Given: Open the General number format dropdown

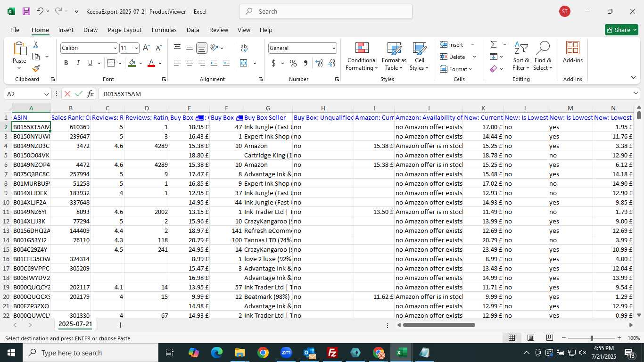Looking at the screenshot, I should coord(334,48).
